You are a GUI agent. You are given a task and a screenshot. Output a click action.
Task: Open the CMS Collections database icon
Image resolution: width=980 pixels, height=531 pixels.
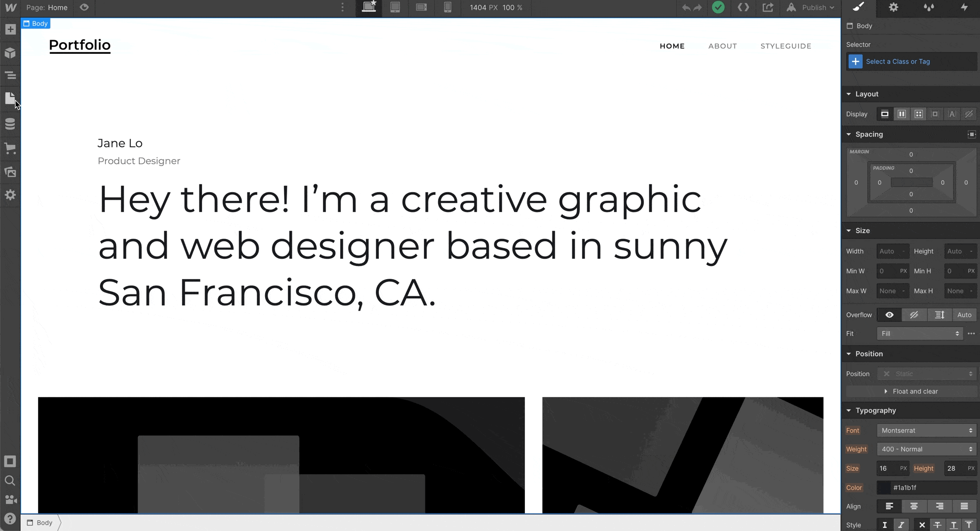click(10, 124)
